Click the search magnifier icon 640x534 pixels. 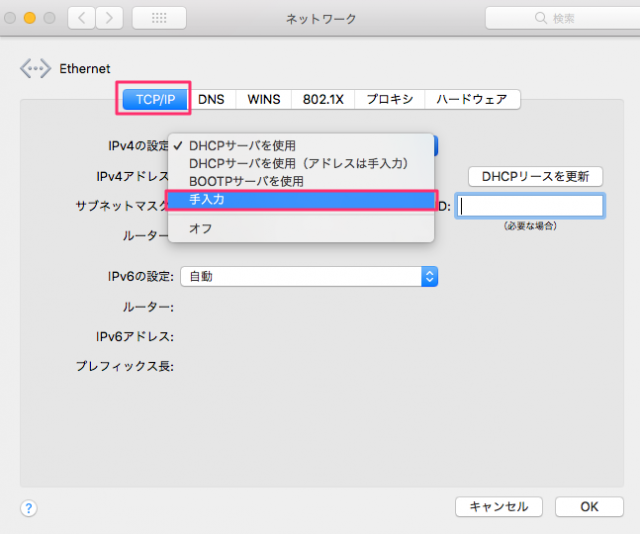click(541, 18)
